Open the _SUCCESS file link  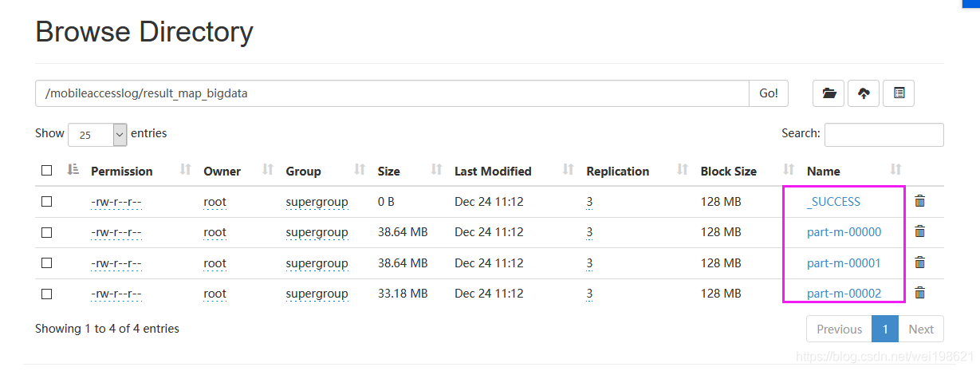[833, 202]
